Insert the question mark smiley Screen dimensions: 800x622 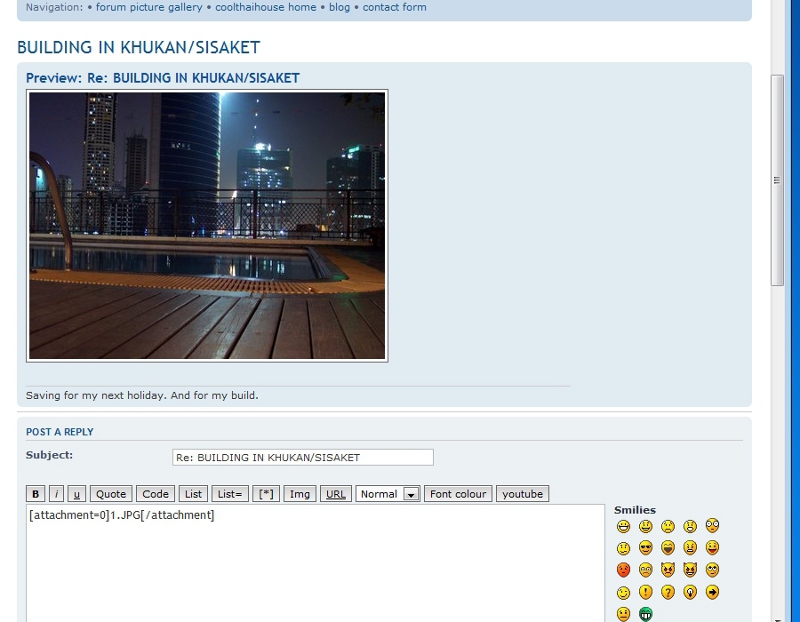click(667, 592)
